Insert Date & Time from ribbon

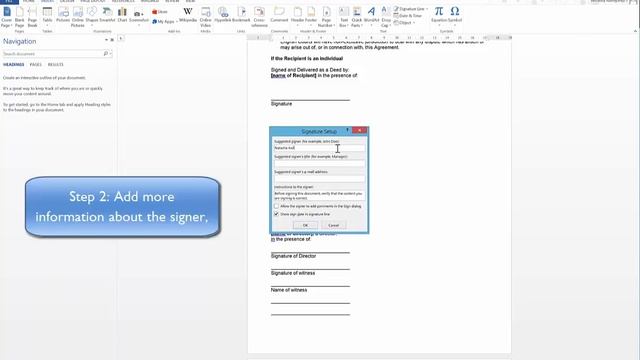click(408, 16)
